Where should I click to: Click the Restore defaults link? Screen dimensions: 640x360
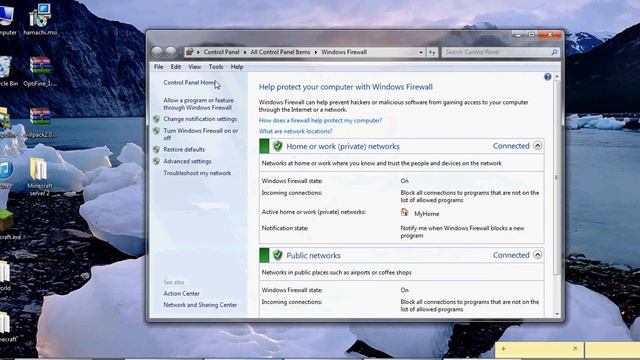point(184,149)
